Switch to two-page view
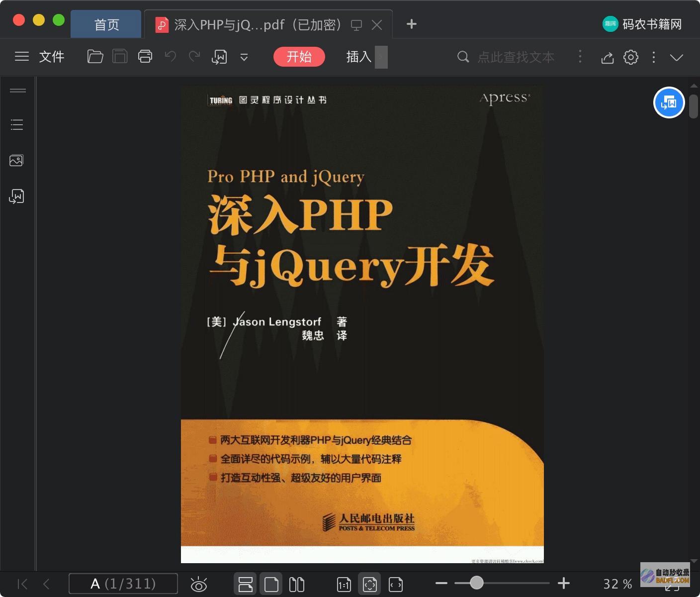Screen dimensions: 700x597 297,584
